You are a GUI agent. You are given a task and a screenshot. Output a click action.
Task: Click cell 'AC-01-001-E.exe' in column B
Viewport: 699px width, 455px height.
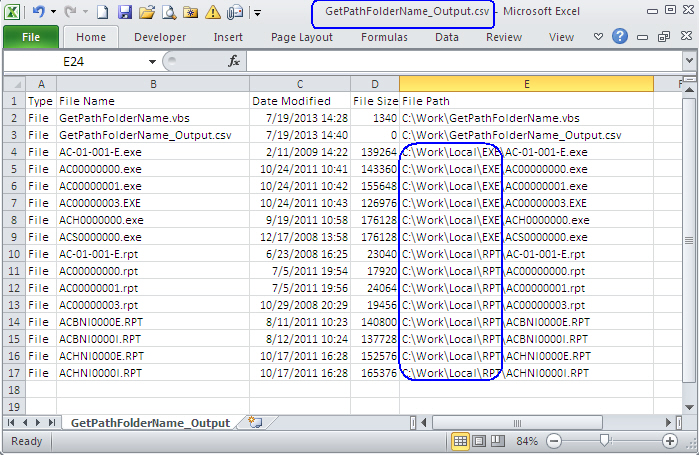click(x=153, y=152)
